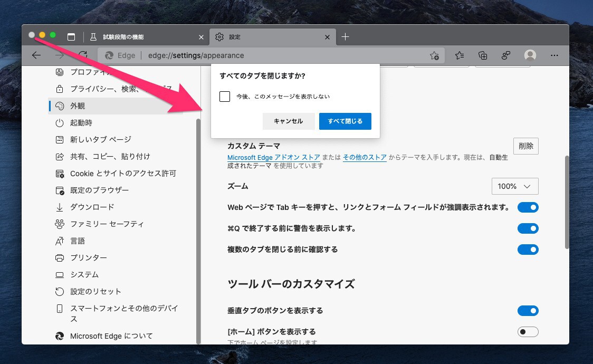593x364 pixels.
Task: Expand the ズーム 100% dropdown
Action: (514, 186)
